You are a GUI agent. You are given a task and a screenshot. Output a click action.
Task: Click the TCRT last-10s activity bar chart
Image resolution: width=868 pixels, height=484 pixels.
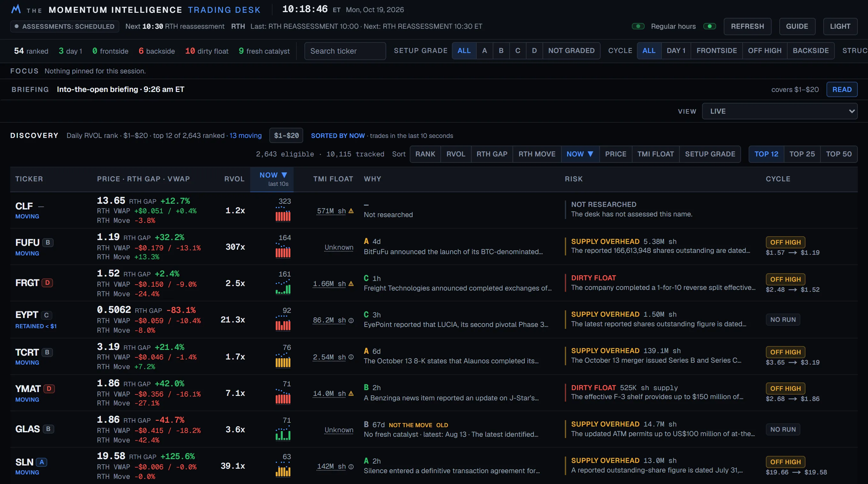[283, 360]
